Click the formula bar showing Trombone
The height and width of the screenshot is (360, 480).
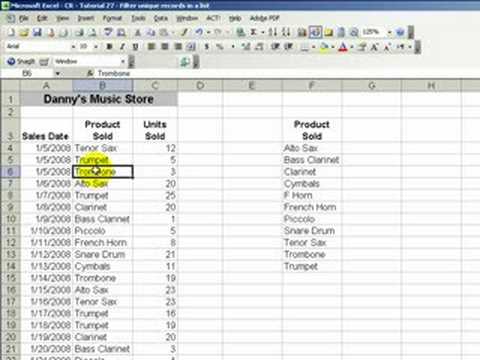[287, 73]
